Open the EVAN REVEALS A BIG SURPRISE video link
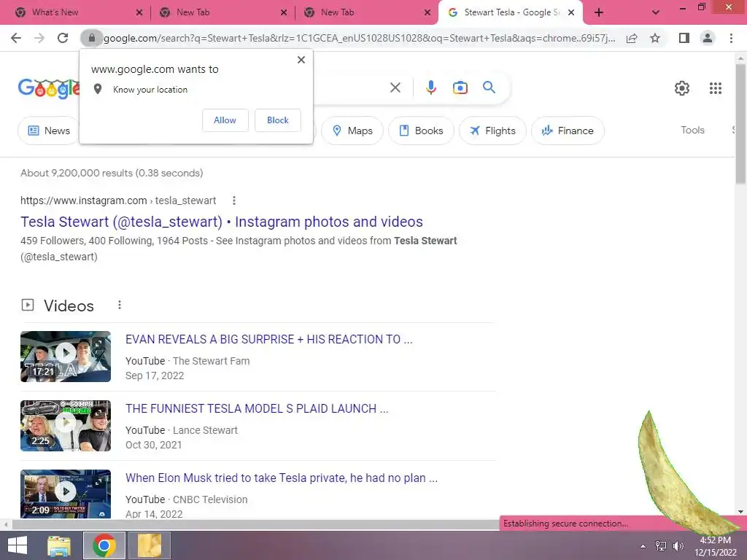 pos(268,339)
